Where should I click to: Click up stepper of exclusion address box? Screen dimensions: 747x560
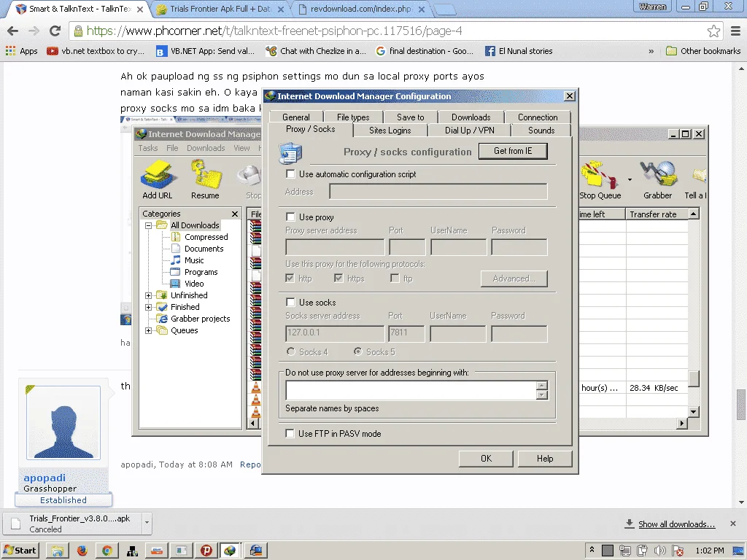point(542,386)
